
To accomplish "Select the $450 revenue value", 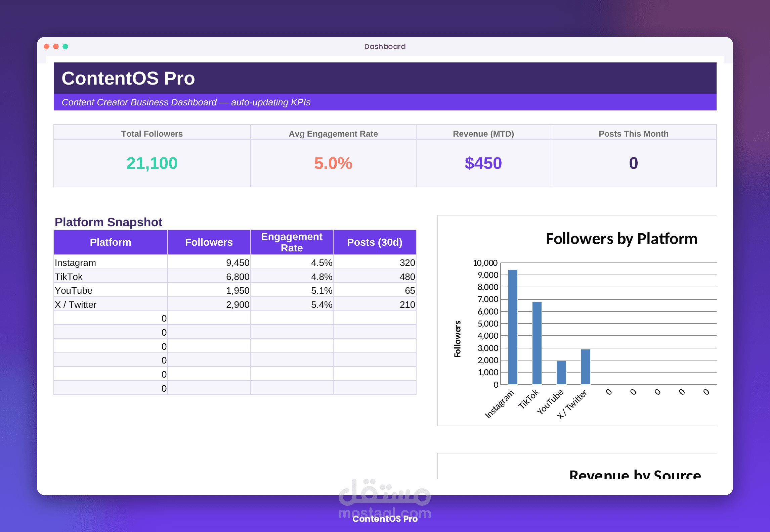I will (x=483, y=163).
